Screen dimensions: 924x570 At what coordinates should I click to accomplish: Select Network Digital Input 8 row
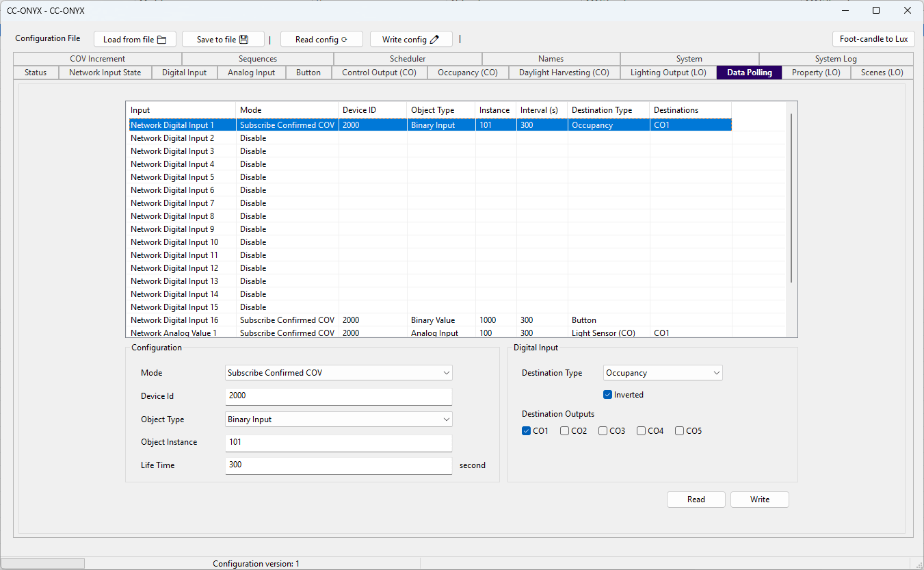(x=430, y=216)
